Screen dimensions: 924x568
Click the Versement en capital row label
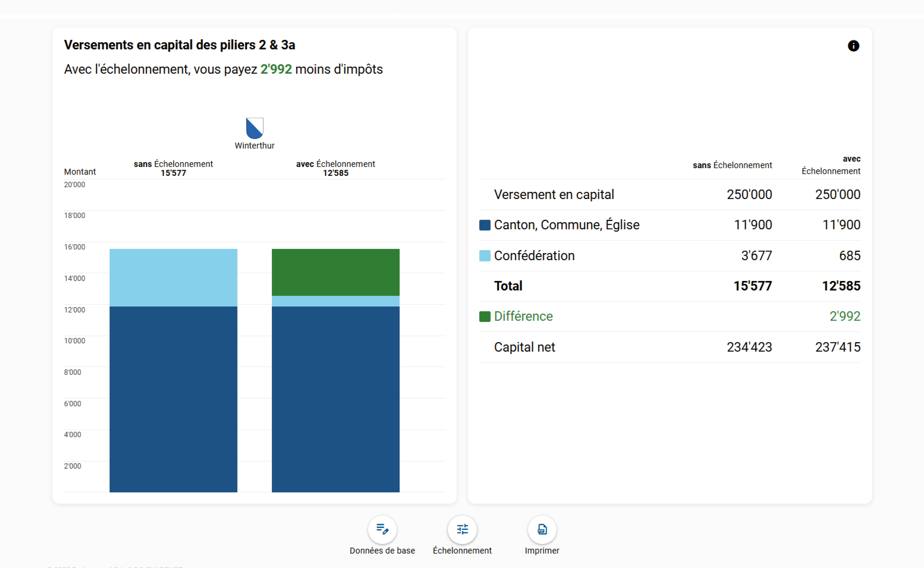[554, 195]
